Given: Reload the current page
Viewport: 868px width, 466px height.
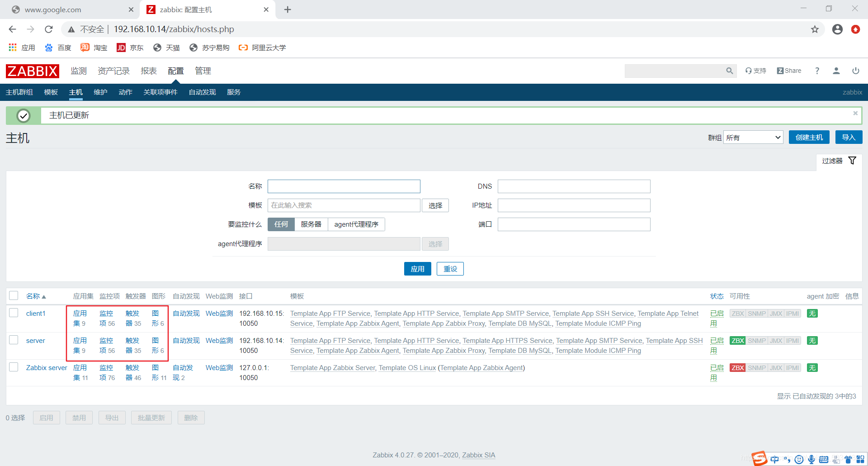Looking at the screenshot, I should pos(49,29).
